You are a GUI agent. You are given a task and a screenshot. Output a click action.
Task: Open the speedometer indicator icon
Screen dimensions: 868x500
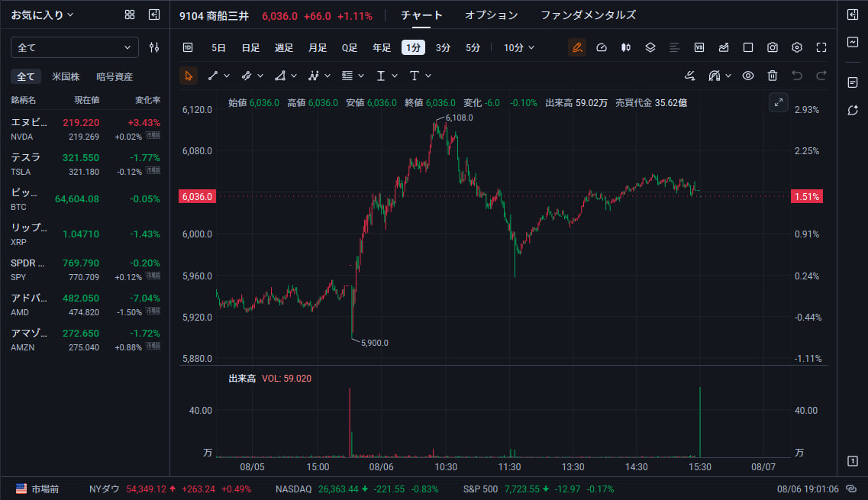pyautogui.click(x=601, y=47)
